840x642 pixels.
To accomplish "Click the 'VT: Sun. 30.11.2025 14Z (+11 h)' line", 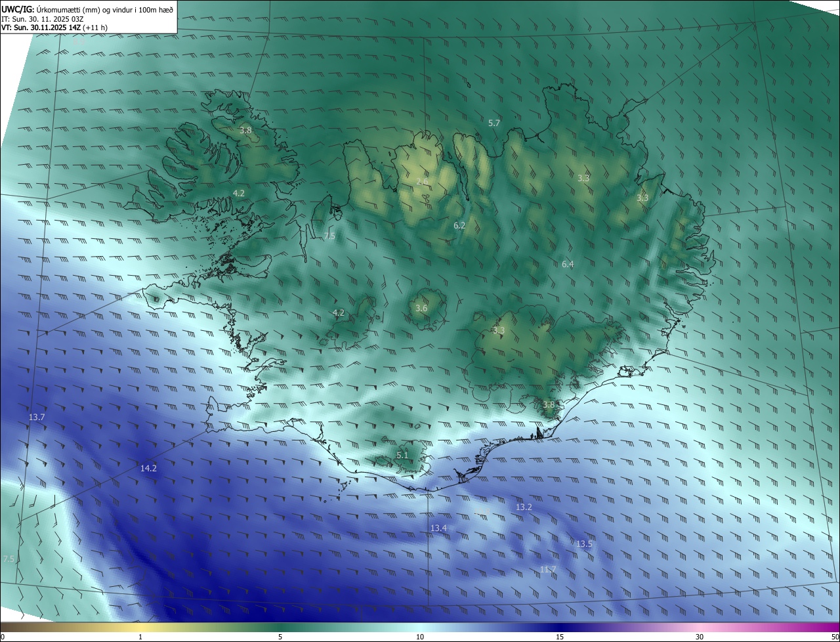I will (54, 28).
